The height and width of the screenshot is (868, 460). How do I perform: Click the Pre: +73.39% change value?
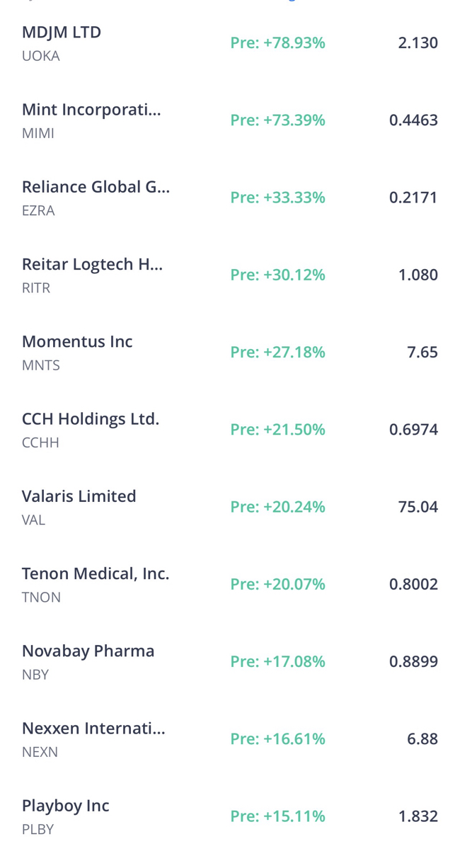tap(277, 120)
